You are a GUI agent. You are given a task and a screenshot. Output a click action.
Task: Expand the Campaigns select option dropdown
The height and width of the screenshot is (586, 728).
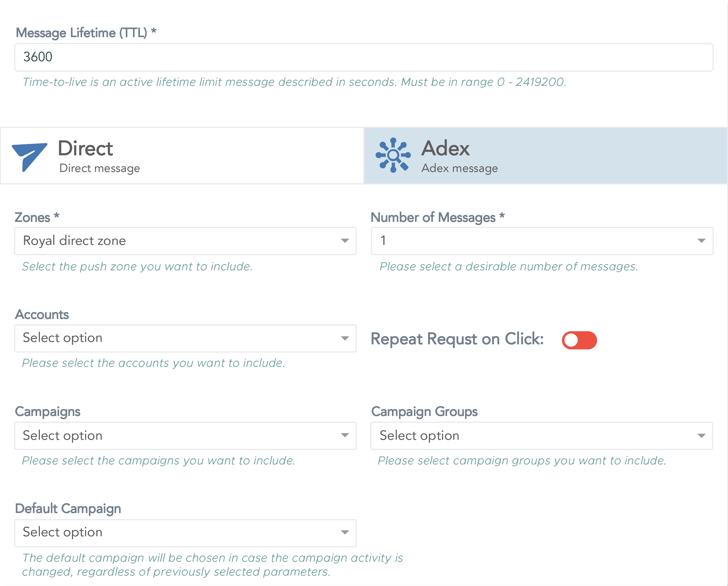coord(185,436)
